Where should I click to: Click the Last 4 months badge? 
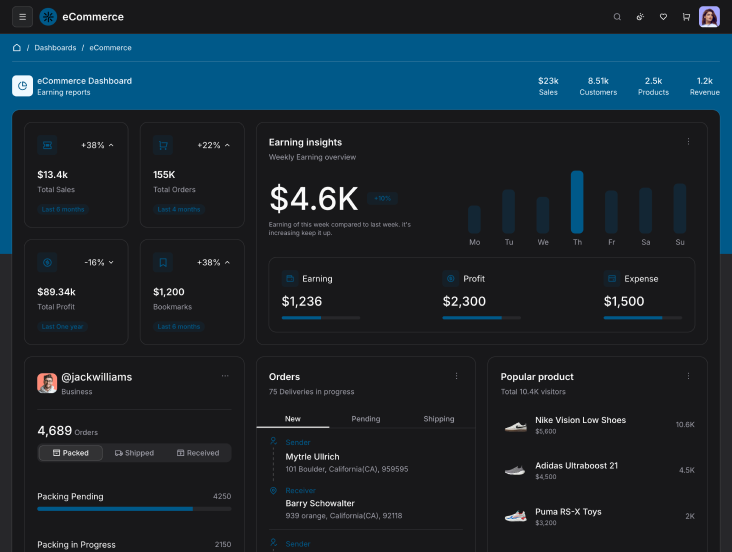179,209
